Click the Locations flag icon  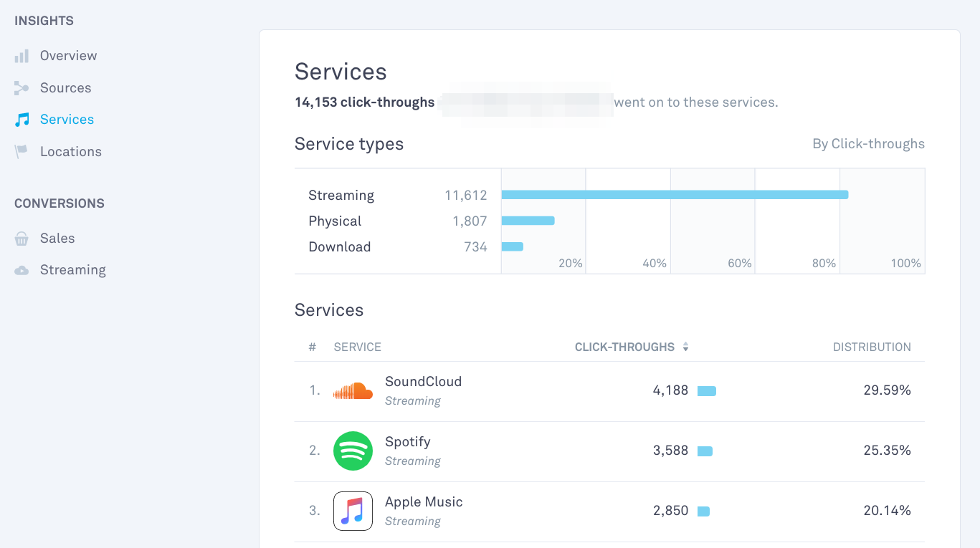(22, 152)
